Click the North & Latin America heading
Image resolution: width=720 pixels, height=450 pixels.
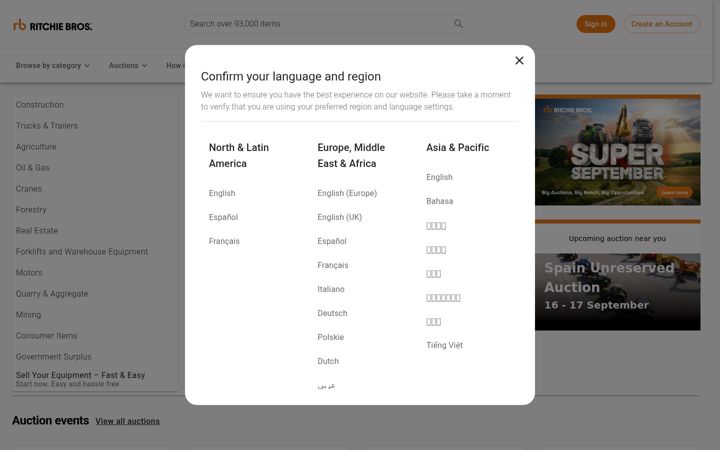click(239, 156)
